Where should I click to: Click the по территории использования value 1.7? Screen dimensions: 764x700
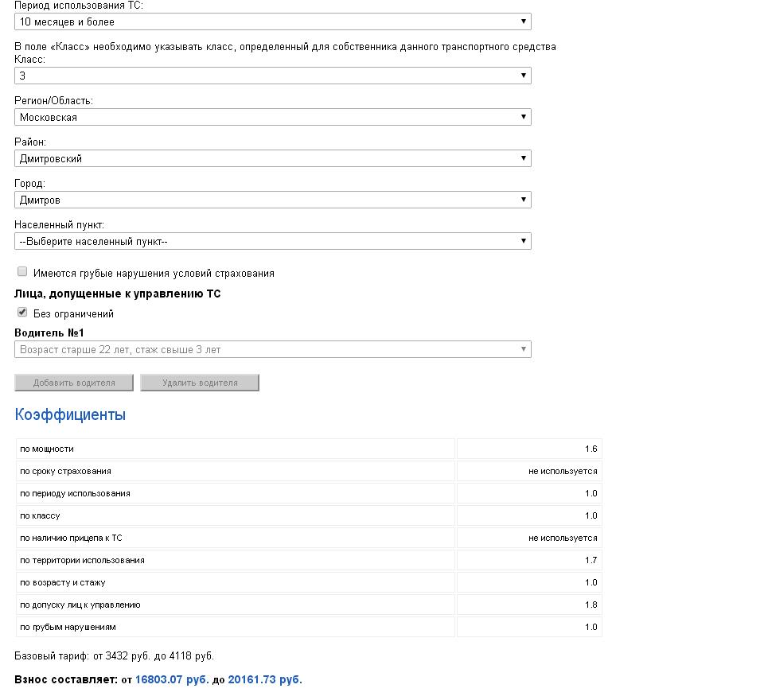coord(591,560)
